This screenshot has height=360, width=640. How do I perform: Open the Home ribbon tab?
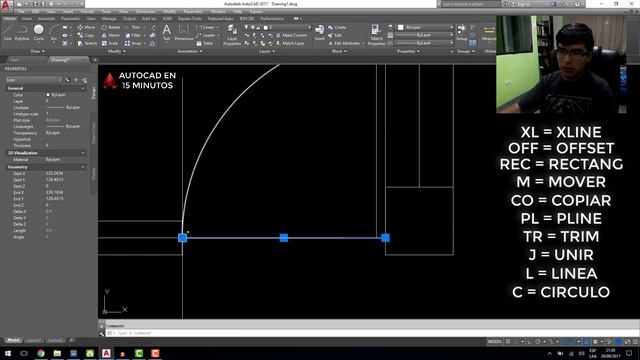tap(9, 19)
